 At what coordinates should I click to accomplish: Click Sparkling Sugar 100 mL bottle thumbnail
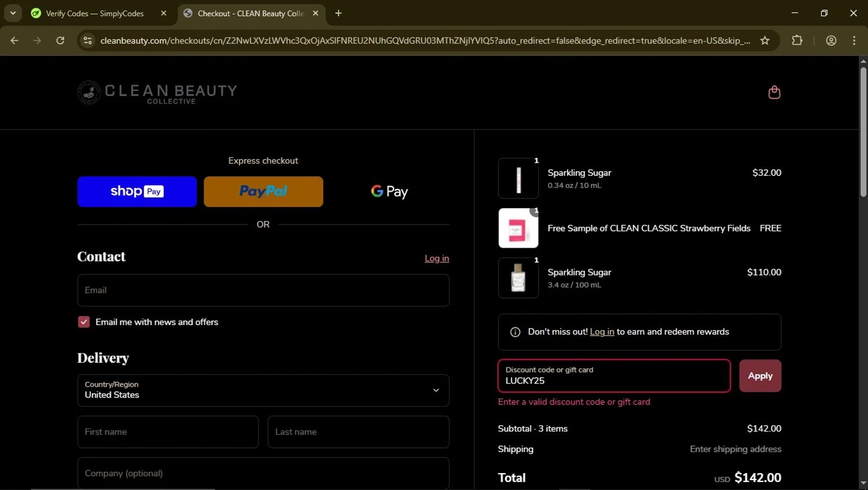click(518, 278)
